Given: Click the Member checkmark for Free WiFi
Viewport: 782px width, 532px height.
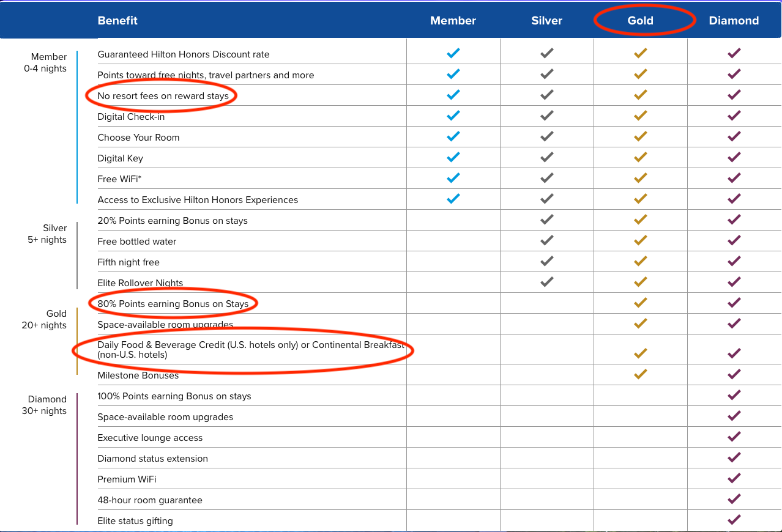Looking at the screenshot, I should pos(453,178).
